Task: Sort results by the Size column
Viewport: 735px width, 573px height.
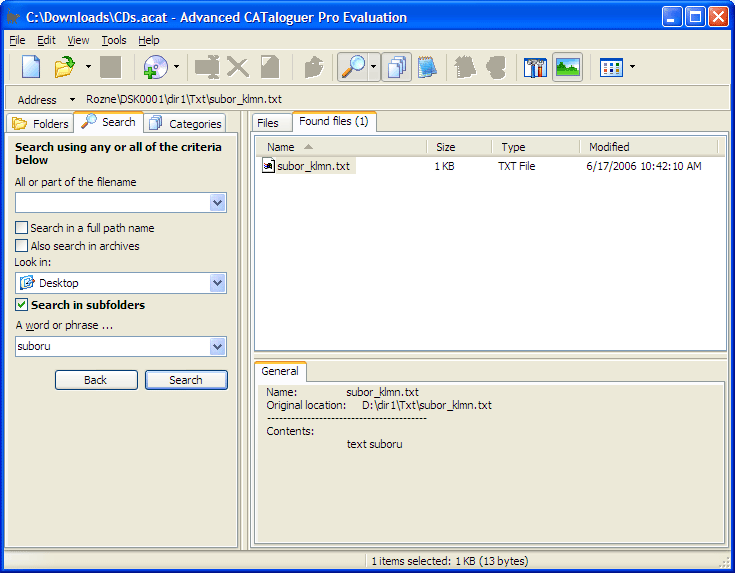Action: pos(459,147)
